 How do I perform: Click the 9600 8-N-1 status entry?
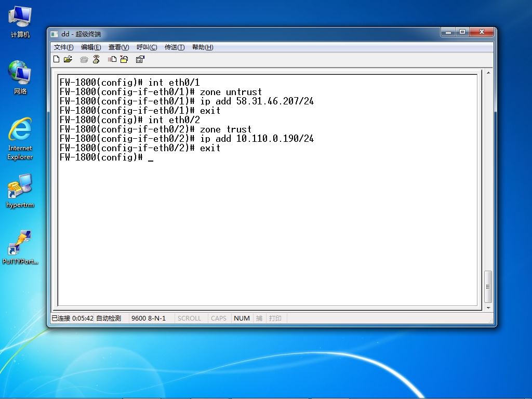coord(149,318)
